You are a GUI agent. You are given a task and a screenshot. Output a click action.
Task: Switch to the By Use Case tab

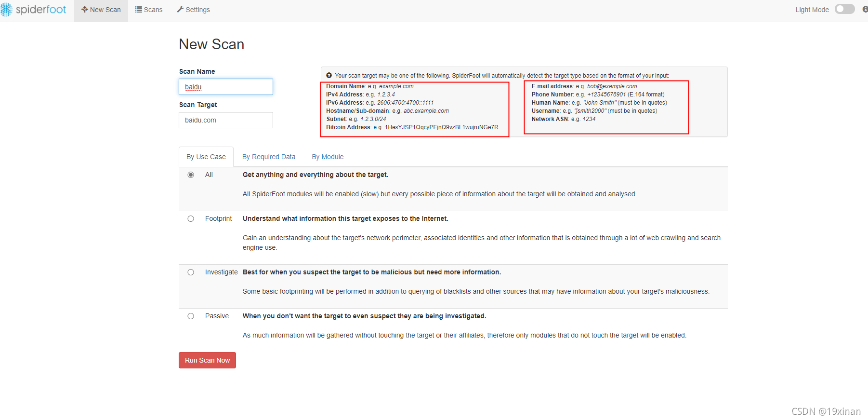[x=206, y=157]
